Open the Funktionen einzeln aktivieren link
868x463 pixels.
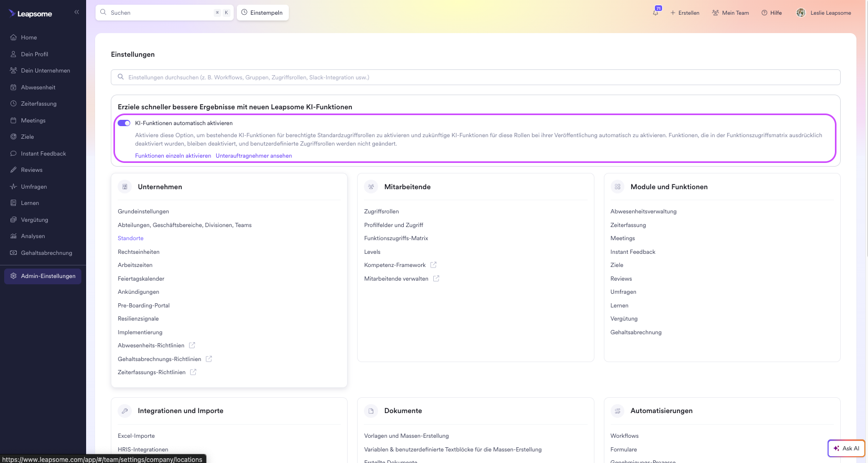click(173, 156)
